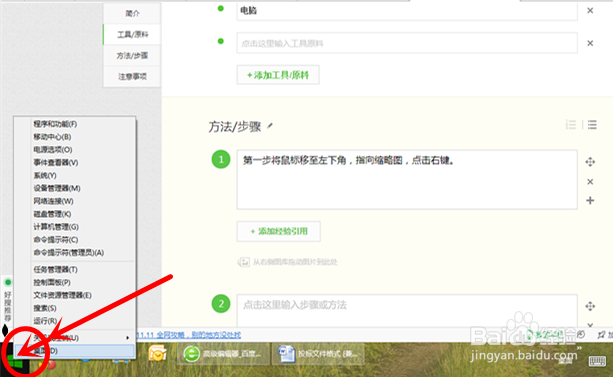The width and height of the screenshot is (613, 377).
Task: Switch steps to bulleted list style
Action: pyautogui.click(x=592, y=125)
